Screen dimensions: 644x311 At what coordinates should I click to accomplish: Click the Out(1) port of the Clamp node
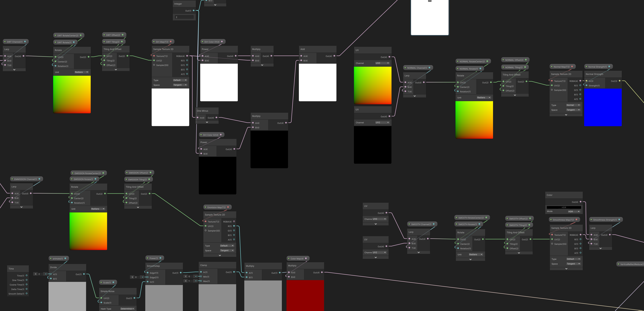[234, 272]
